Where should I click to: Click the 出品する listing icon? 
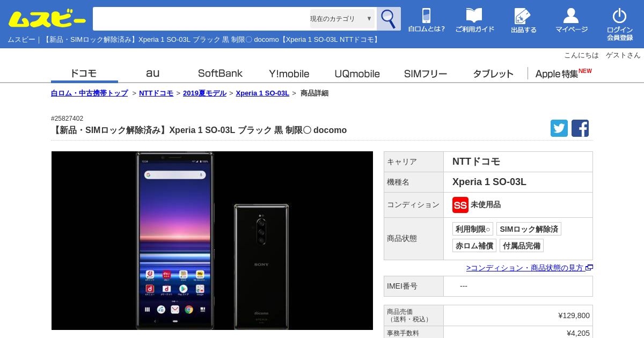click(x=523, y=21)
